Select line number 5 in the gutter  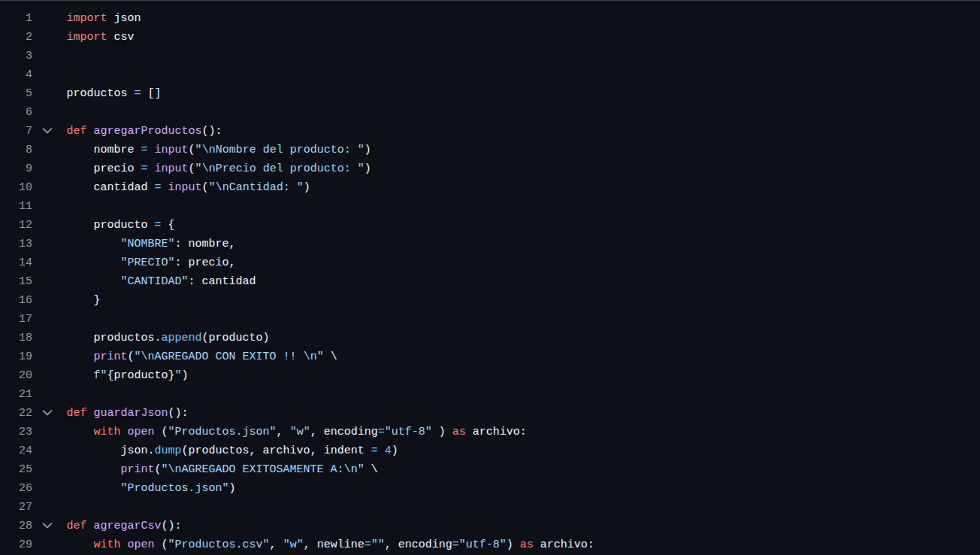pos(29,92)
